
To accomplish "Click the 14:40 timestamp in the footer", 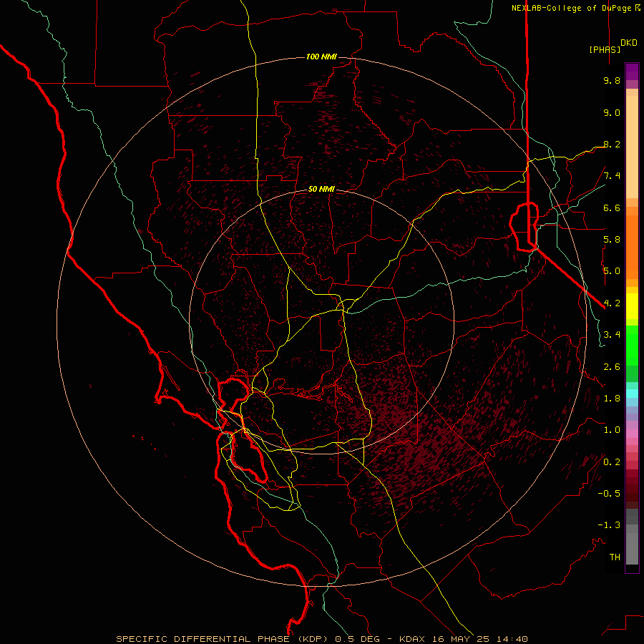I will pos(512,639).
